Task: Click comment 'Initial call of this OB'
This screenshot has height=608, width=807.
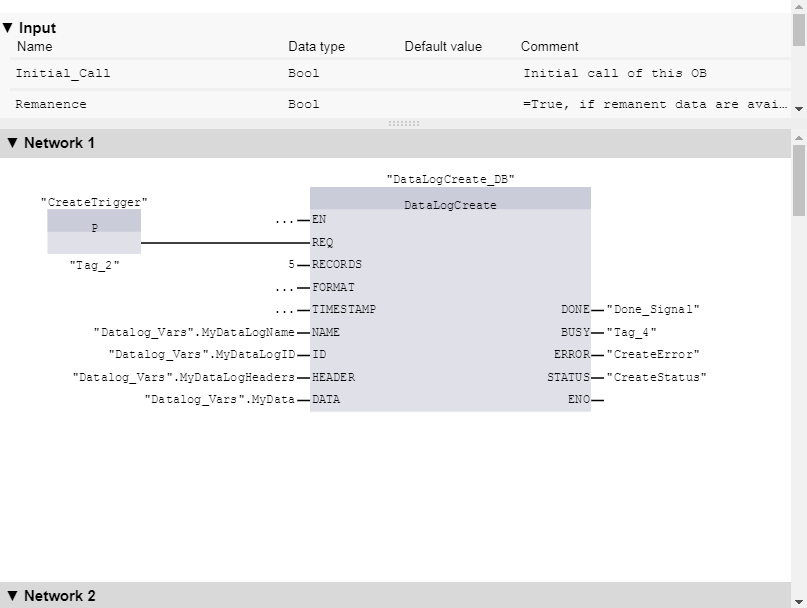Action: point(615,73)
